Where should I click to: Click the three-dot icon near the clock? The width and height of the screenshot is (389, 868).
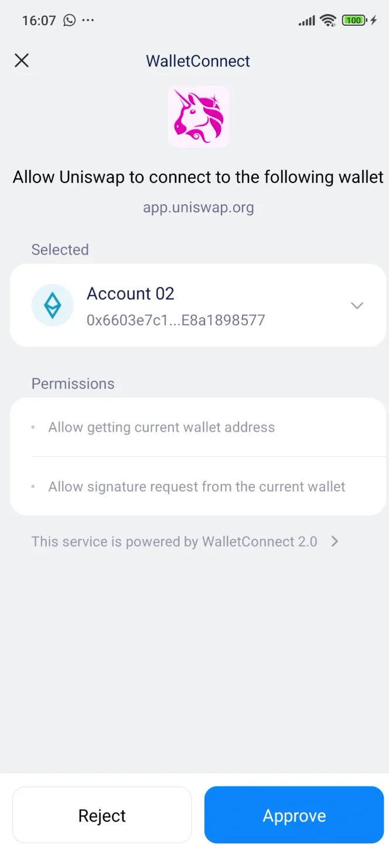(88, 21)
